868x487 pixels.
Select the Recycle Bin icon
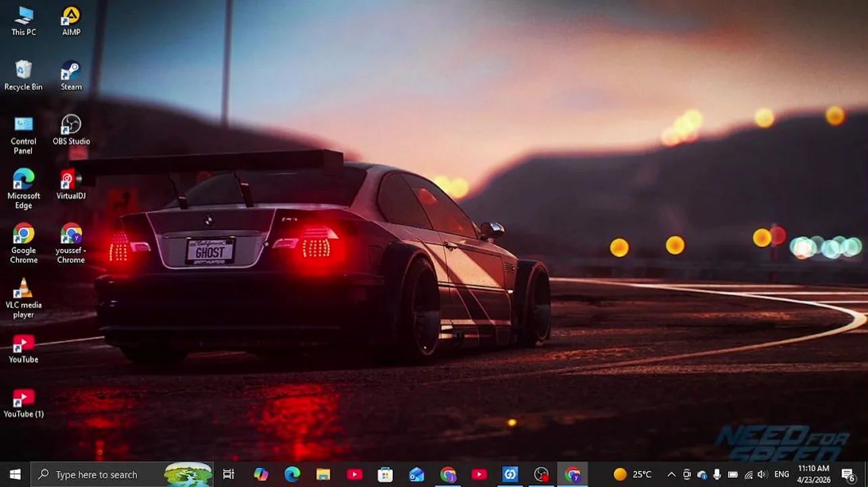23,75
